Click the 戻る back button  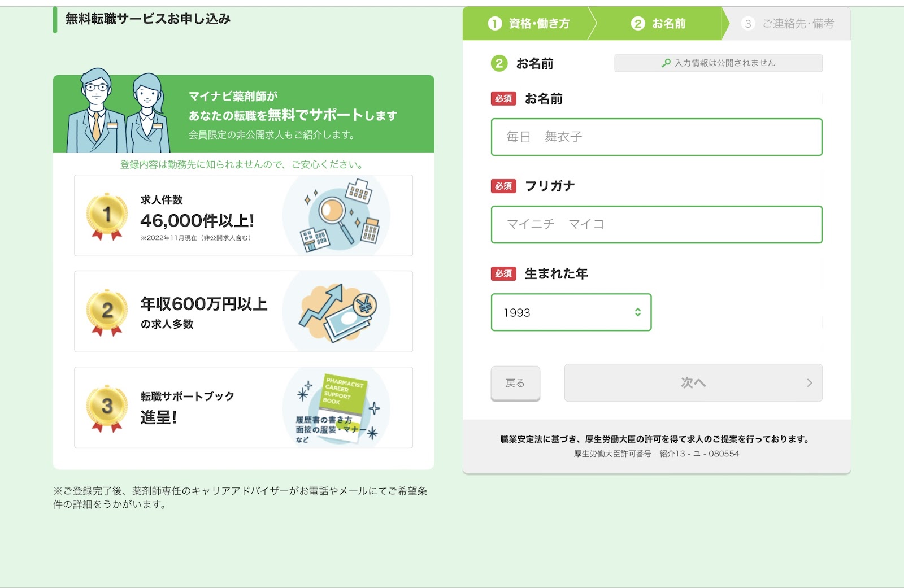pyautogui.click(x=515, y=383)
